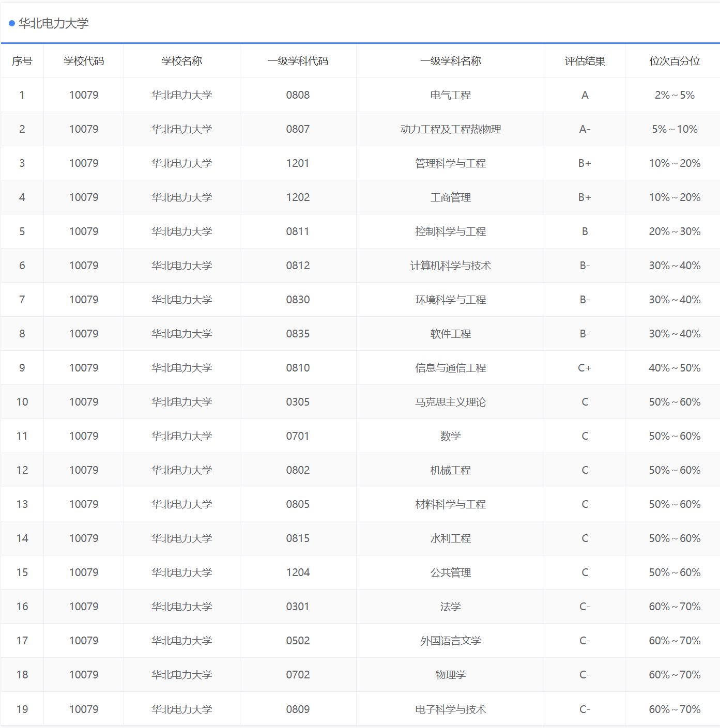Click the 一级学科代码 column header

pyautogui.click(x=298, y=60)
